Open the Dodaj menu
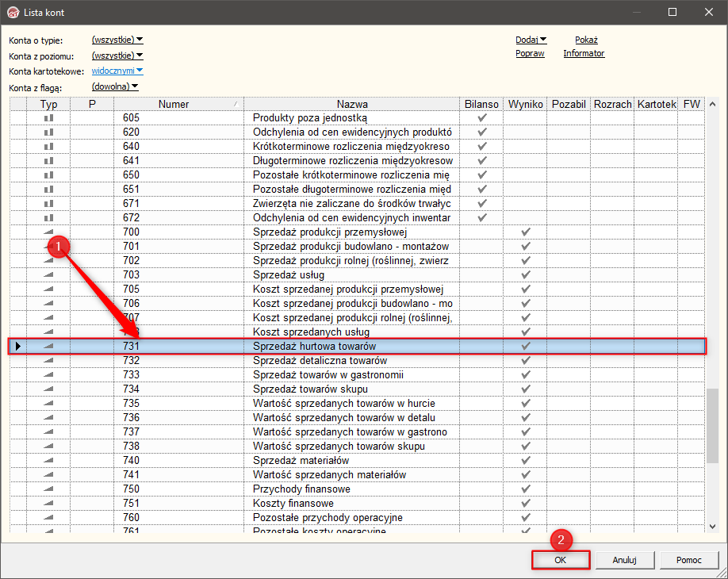The width and height of the screenshot is (728, 579). [531, 40]
